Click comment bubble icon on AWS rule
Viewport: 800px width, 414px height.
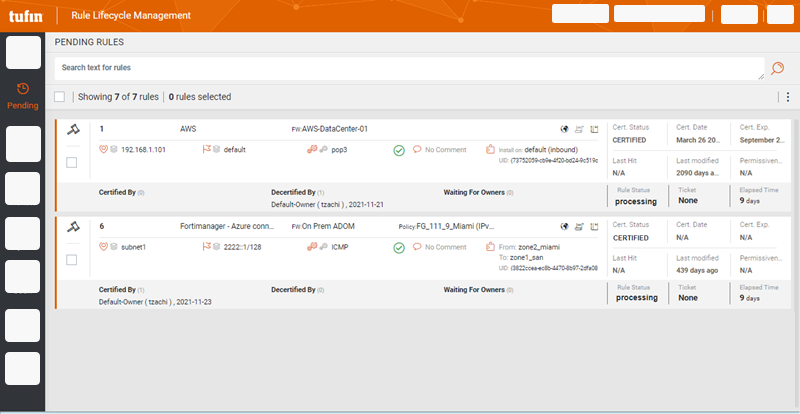(x=417, y=150)
